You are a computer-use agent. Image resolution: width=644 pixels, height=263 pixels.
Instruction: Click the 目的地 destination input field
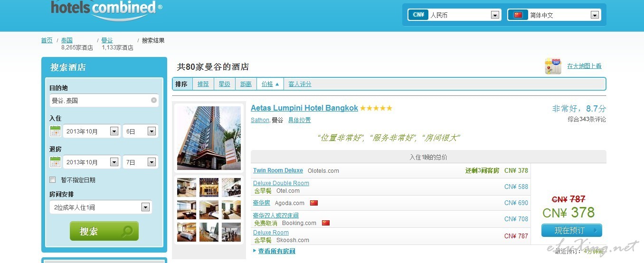[x=104, y=100]
